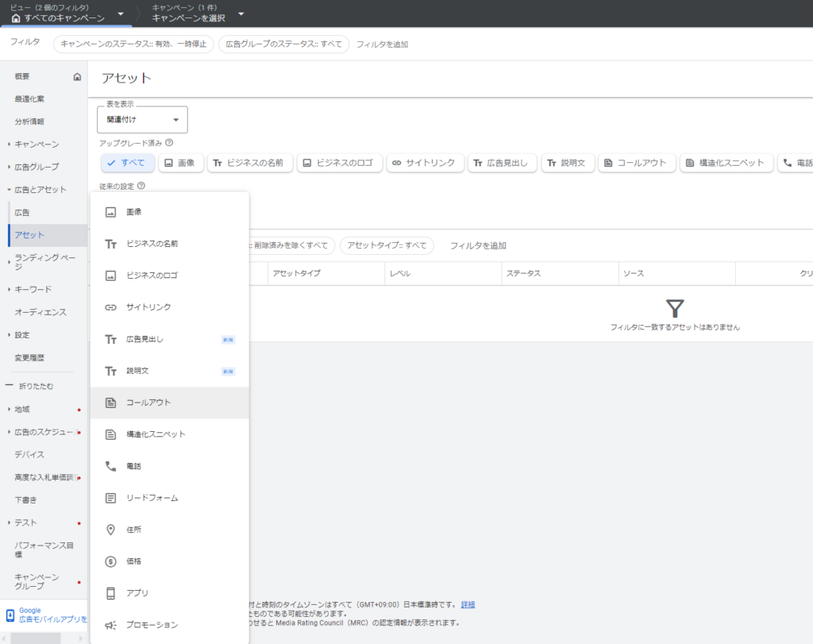
Task: Click the link icon for サイトリンク in menu
Action: [110, 307]
